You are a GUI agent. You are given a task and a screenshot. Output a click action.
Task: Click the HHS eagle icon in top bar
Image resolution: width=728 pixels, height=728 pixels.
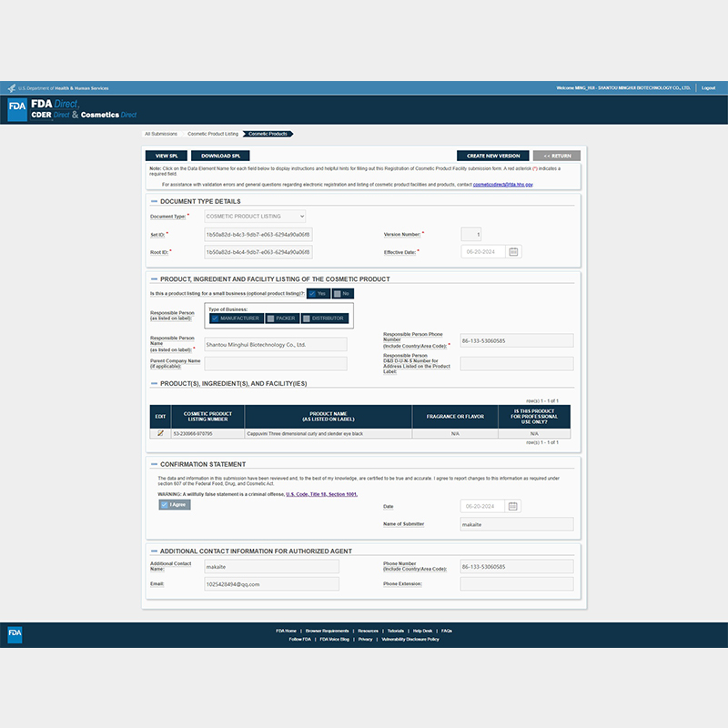click(x=11, y=88)
